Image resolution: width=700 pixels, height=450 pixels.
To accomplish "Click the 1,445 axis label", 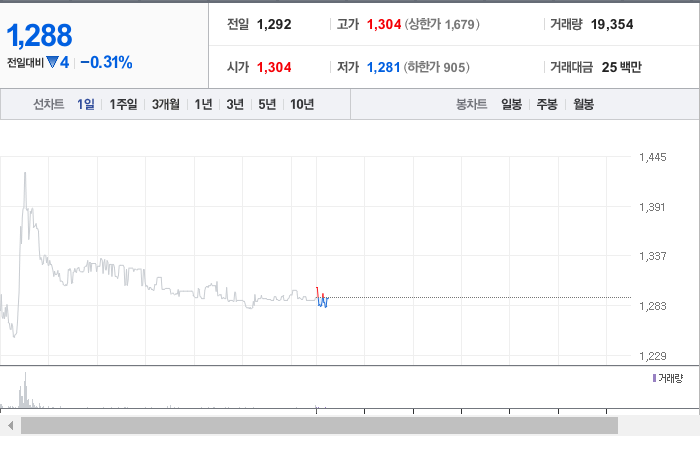I will point(653,157).
